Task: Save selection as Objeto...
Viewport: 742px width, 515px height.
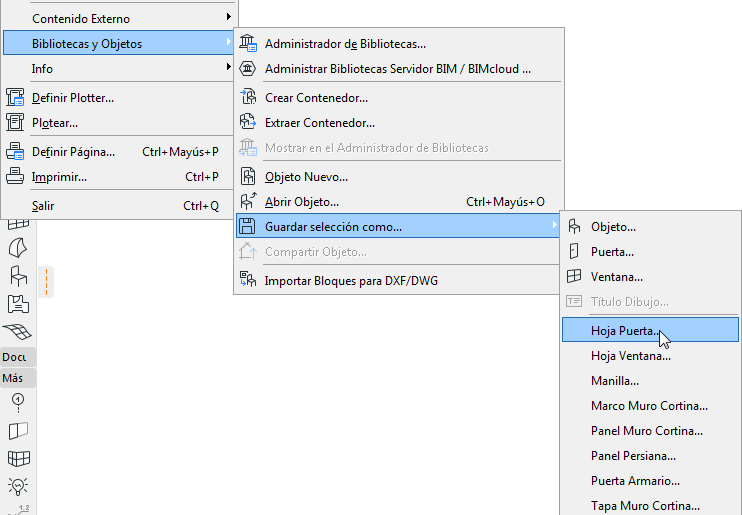Action: (x=650, y=227)
